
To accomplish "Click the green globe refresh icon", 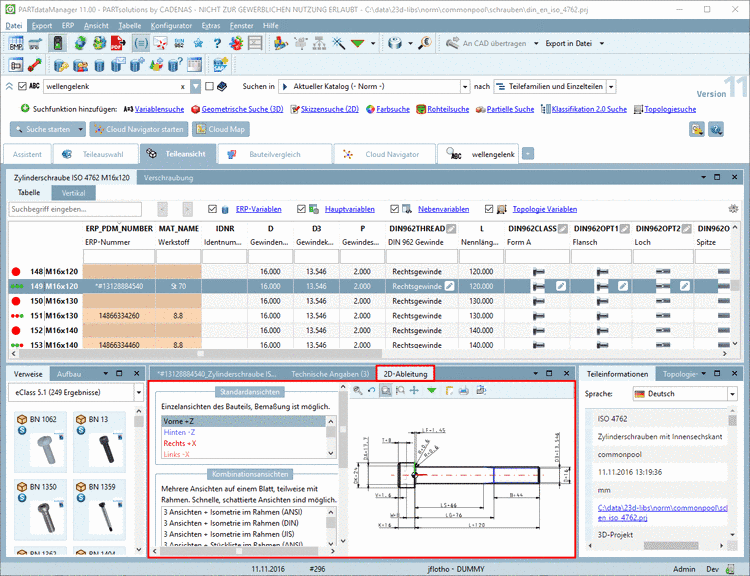I will click(80, 44).
